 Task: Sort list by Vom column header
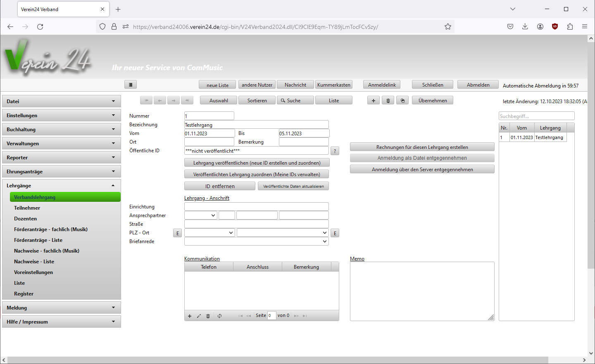click(x=522, y=128)
